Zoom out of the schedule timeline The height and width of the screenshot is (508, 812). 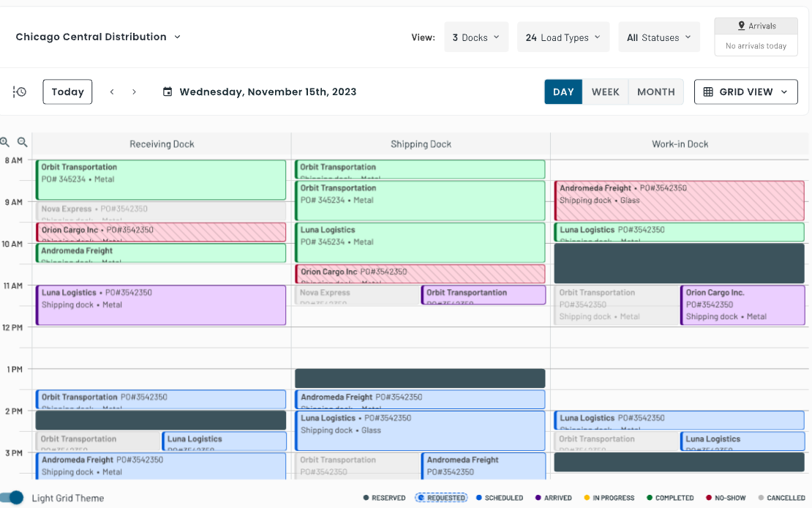click(23, 143)
